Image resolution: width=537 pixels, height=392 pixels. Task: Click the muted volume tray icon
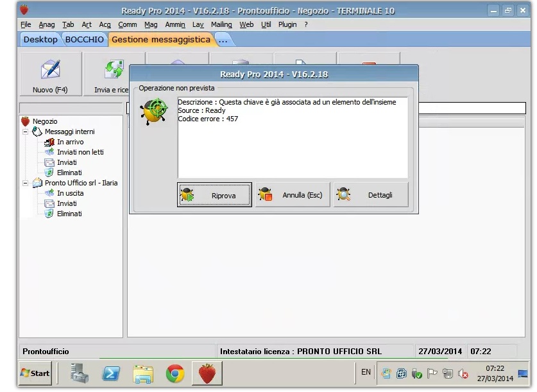click(x=463, y=373)
